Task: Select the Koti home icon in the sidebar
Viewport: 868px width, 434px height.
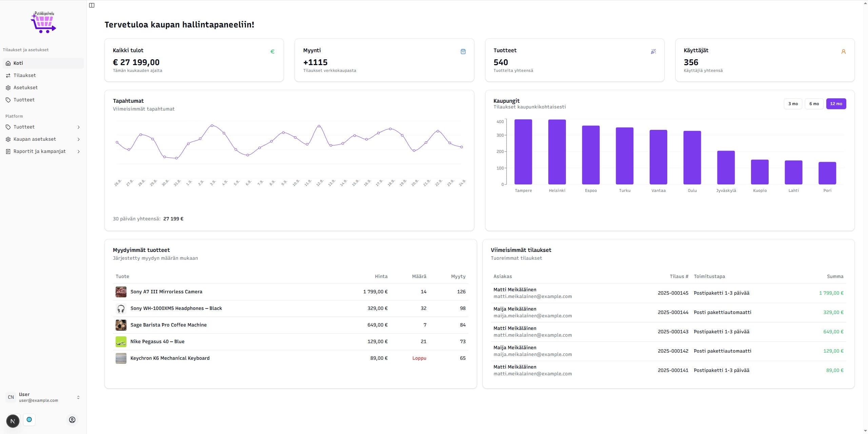Action: coord(8,63)
